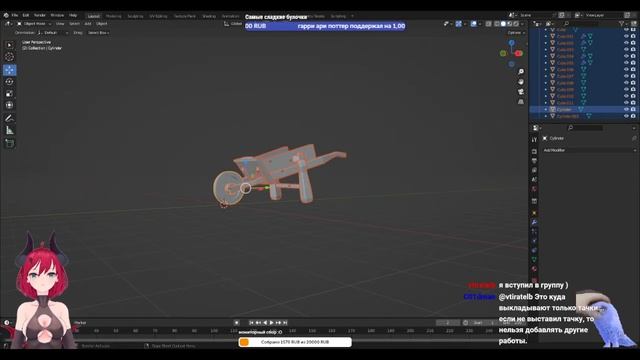Switch to the UV Editing workspace tab
This screenshot has width=640, height=360.
(158, 16)
